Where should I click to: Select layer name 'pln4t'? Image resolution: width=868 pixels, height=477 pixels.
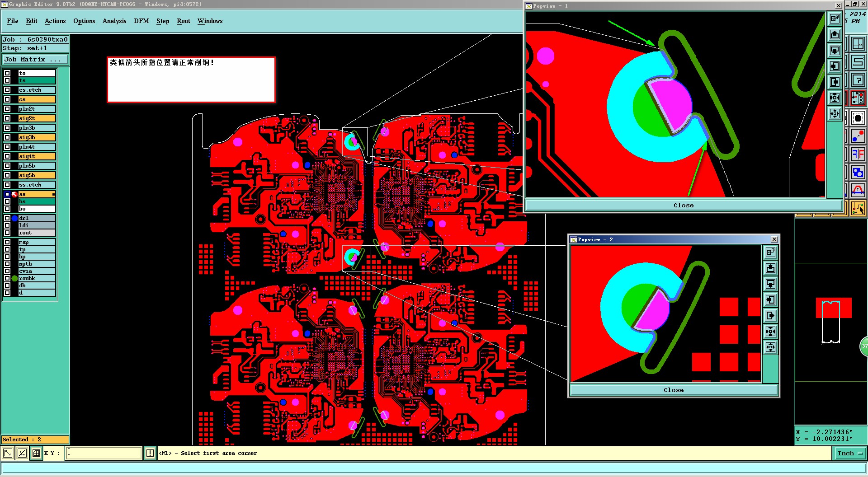tap(37, 147)
